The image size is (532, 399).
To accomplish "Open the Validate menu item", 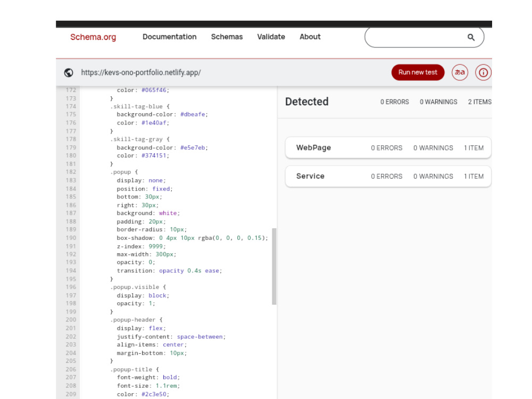I will click(x=271, y=37).
